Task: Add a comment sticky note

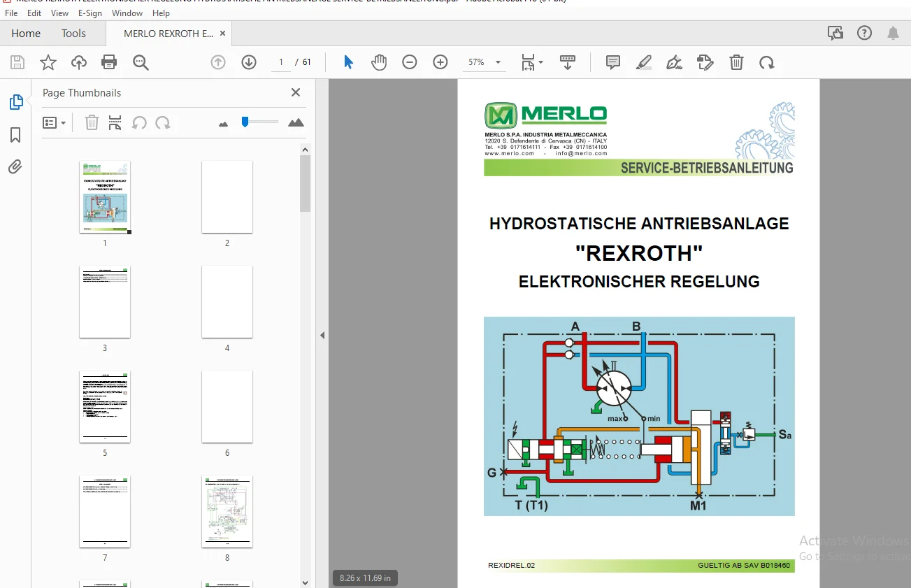Action: coord(613,62)
